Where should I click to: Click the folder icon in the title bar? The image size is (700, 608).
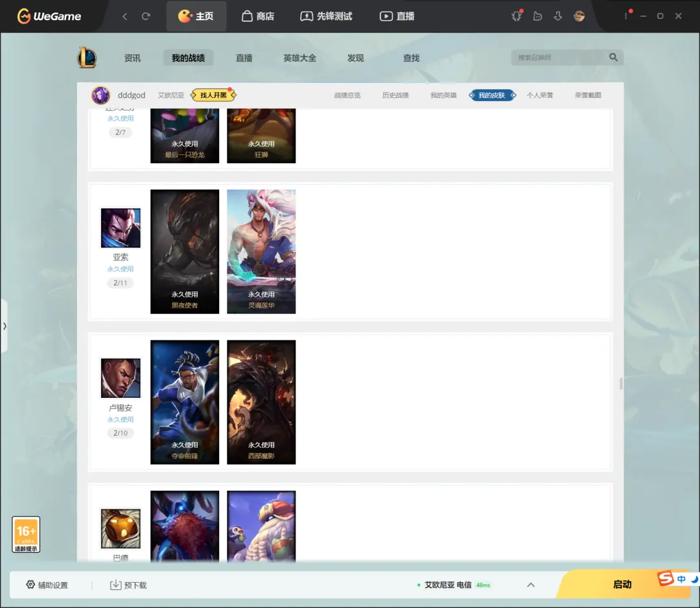pos(537,16)
